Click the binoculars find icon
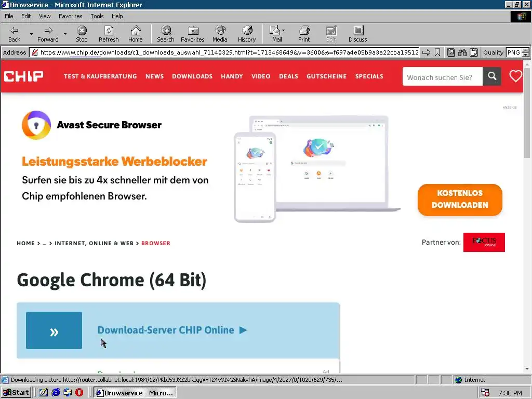 pyautogui.click(x=462, y=52)
